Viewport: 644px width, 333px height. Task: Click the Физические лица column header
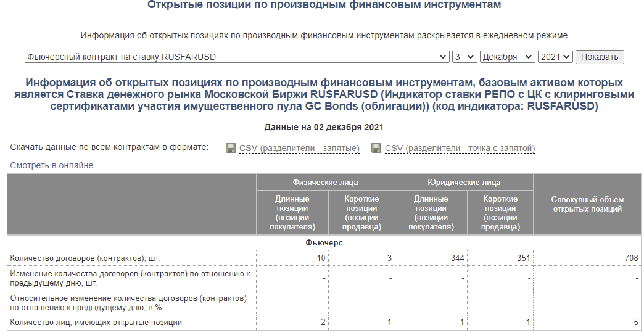pyautogui.click(x=325, y=183)
